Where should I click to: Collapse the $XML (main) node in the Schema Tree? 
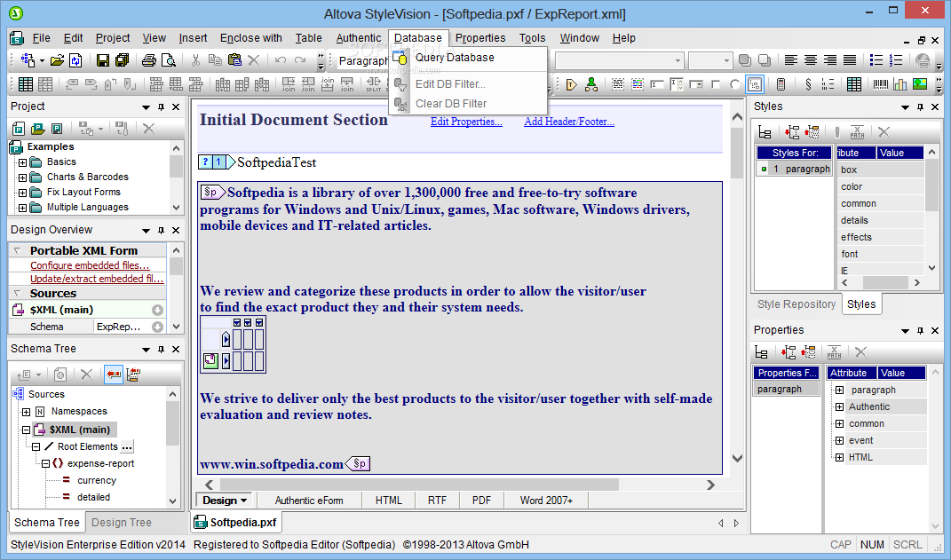click(x=26, y=430)
